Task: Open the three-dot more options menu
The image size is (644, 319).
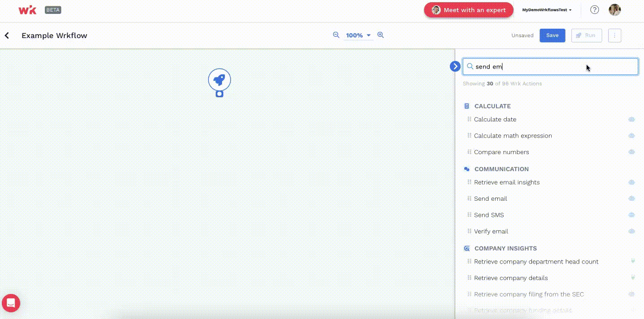Action: (x=614, y=35)
